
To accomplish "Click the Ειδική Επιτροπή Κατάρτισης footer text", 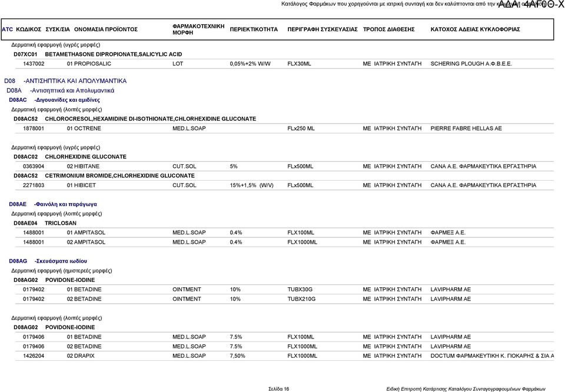I will coord(466,389).
